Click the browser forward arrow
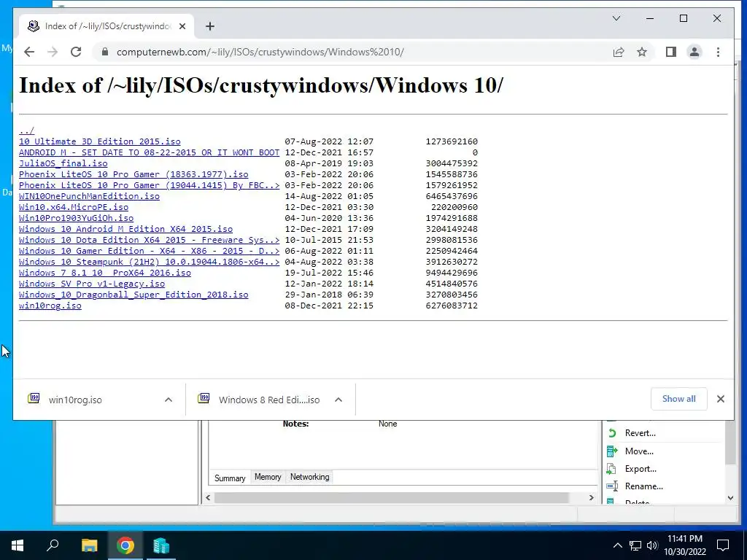The height and width of the screenshot is (560, 747). [53, 52]
